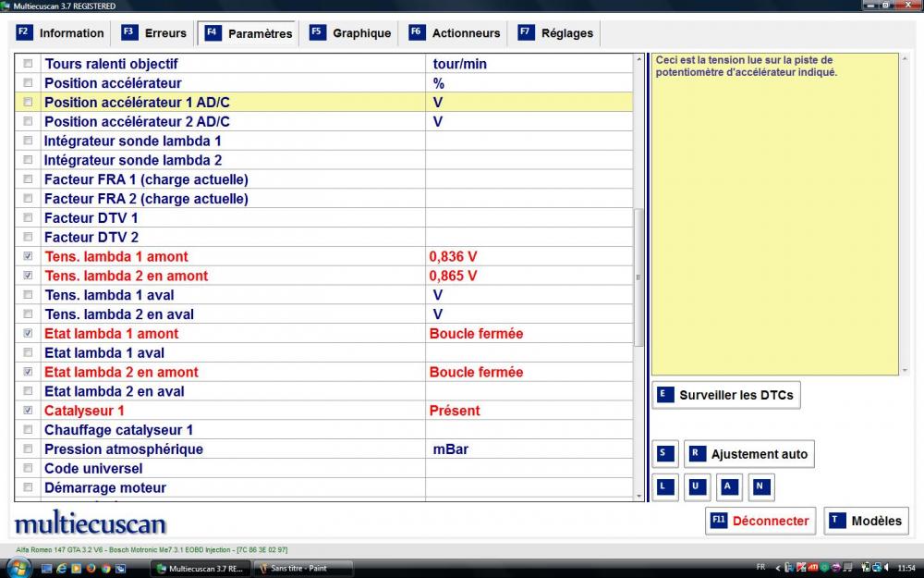Launch Internet Explorer from quick launch
Viewport: 924px width, 578px height.
(61, 568)
